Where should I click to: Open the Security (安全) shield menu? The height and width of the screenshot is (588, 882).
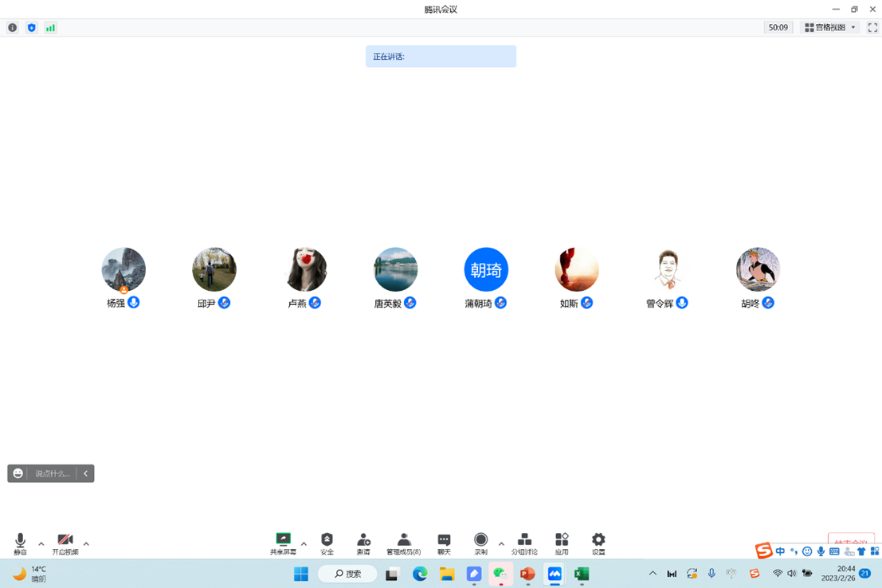tap(327, 543)
